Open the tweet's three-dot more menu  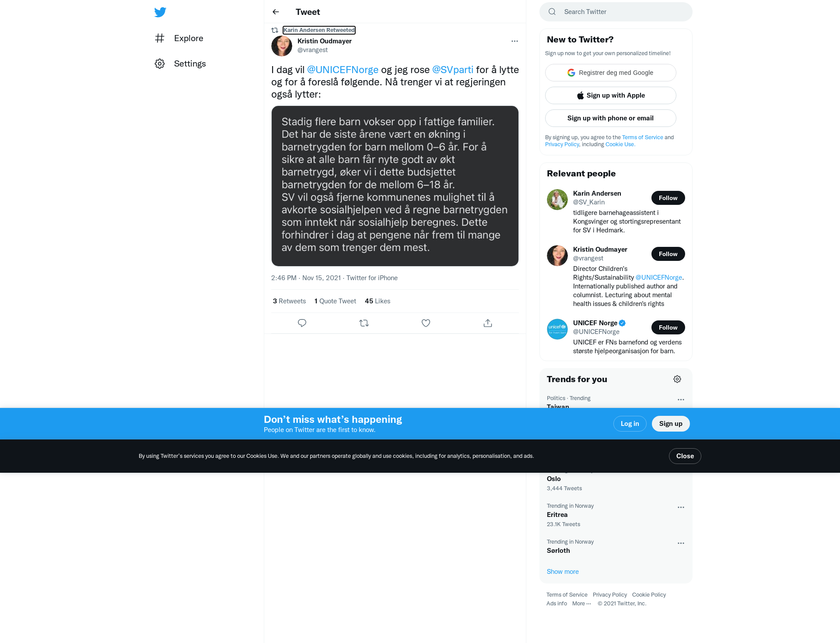click(514, 41)
